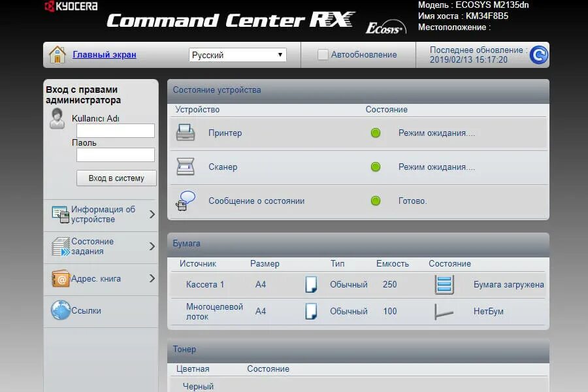Viewport: 588px width, 392px height.
Task: Click the status message speech bubble icon
Action: [186, 201]
